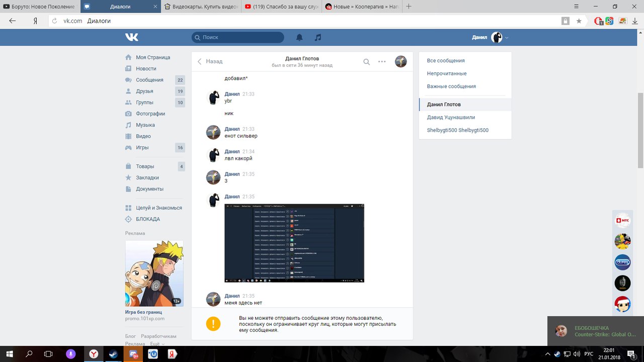
Task: Click the Музыка note icon in sidebar
Action: [128, 125]
